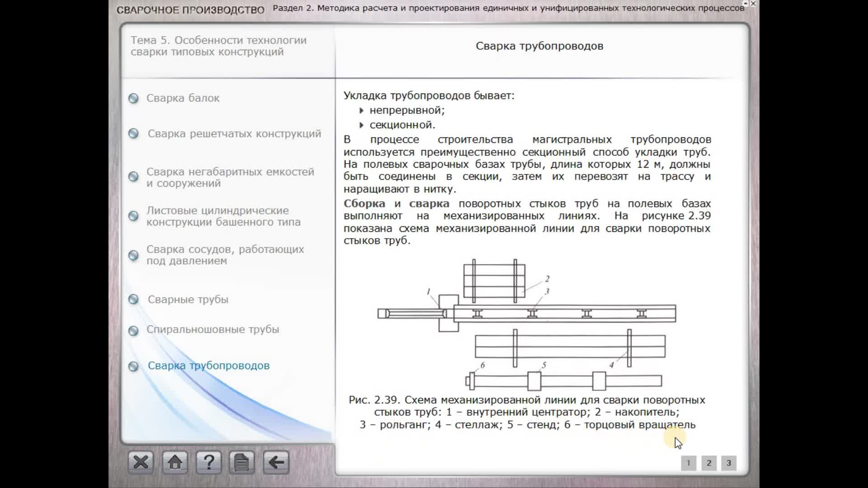Click bold word Сборка in paragraph
Screen dimensions: 868x488
click(364, 204)
